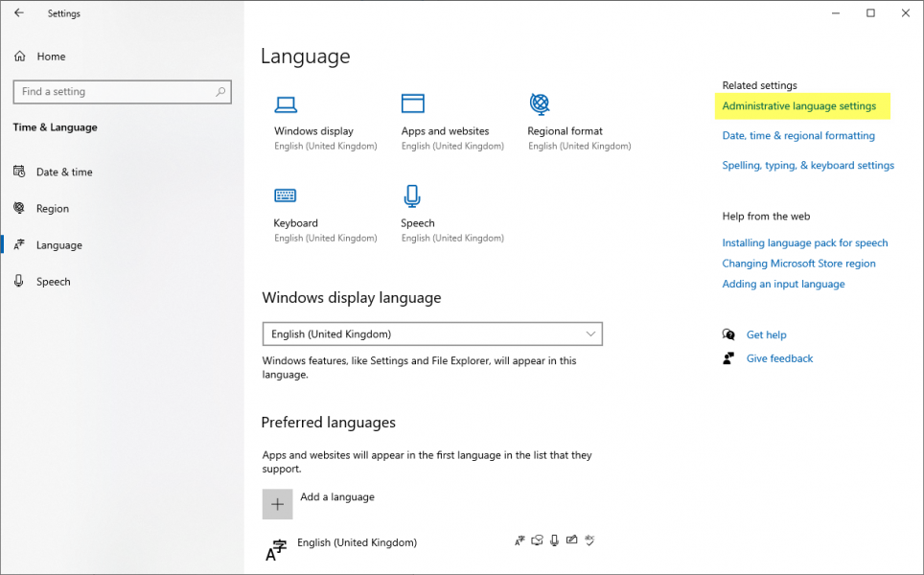Switch to the Region section
The width and height of the screenshot is (924, 575).
click(x=53, y=209)
